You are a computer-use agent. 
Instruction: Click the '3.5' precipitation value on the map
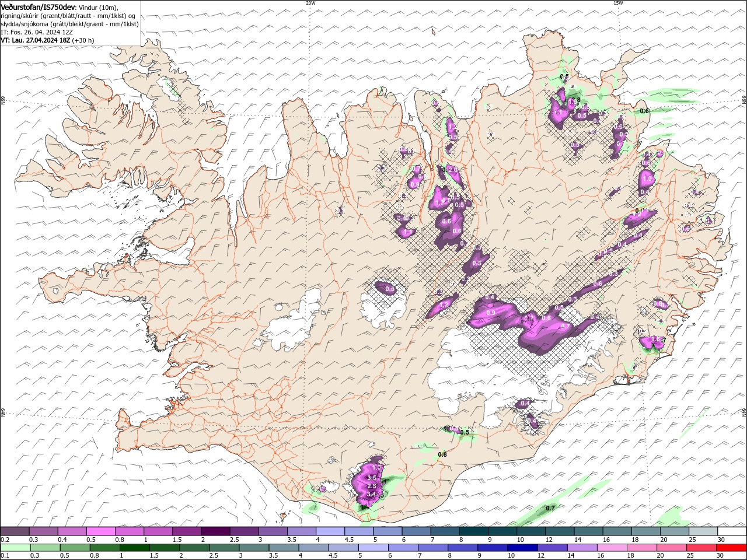point(372,478)
